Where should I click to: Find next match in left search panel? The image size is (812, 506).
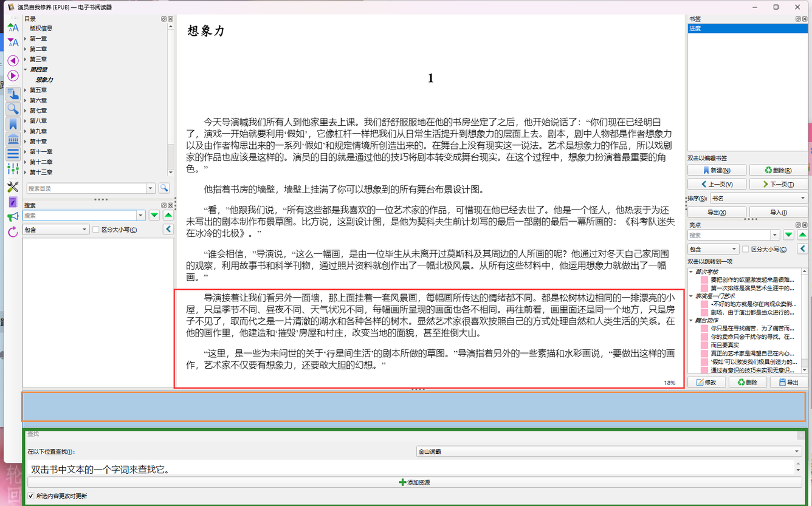pyautogui.click(x=154, y=215)
